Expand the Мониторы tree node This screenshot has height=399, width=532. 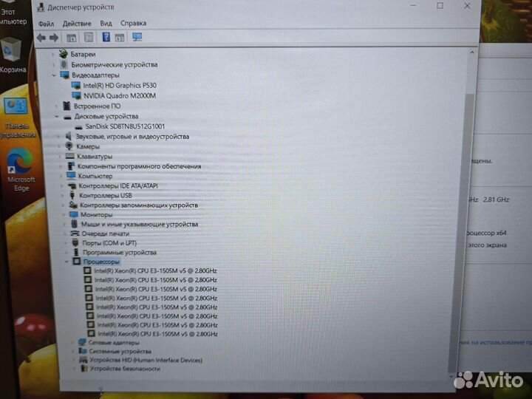click(x=63, y=215)
